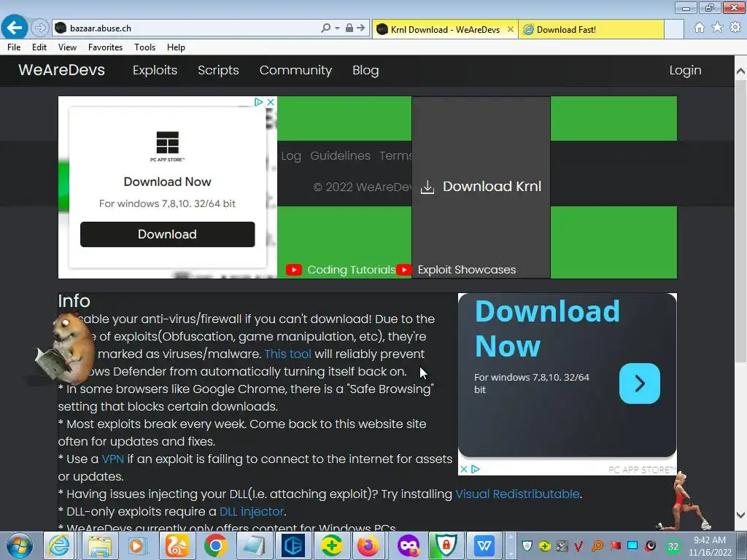Viewport: 747px width, 560px height.
Task: Open the DLL injector link
Action: (x=252, y=511)
